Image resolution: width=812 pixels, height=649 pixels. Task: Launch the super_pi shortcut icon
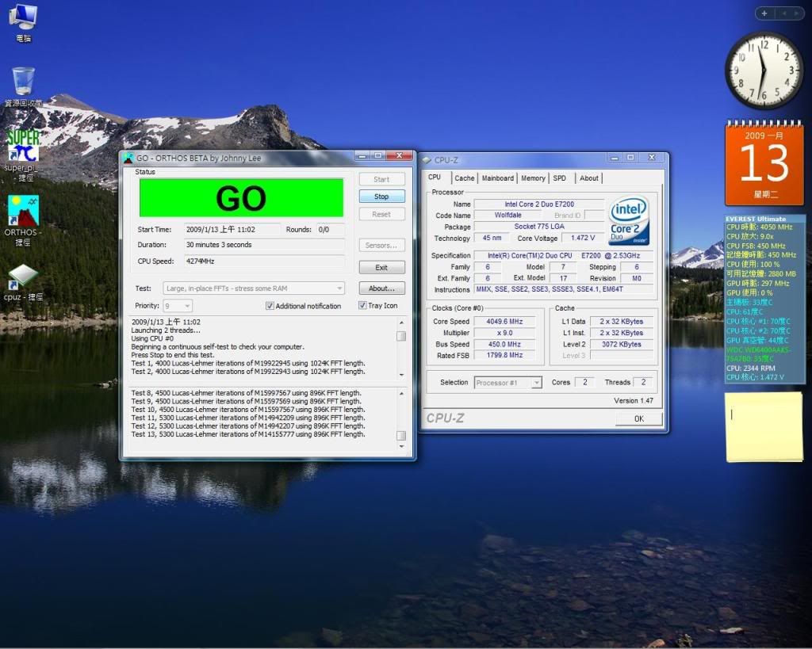(x=23, y=155)
